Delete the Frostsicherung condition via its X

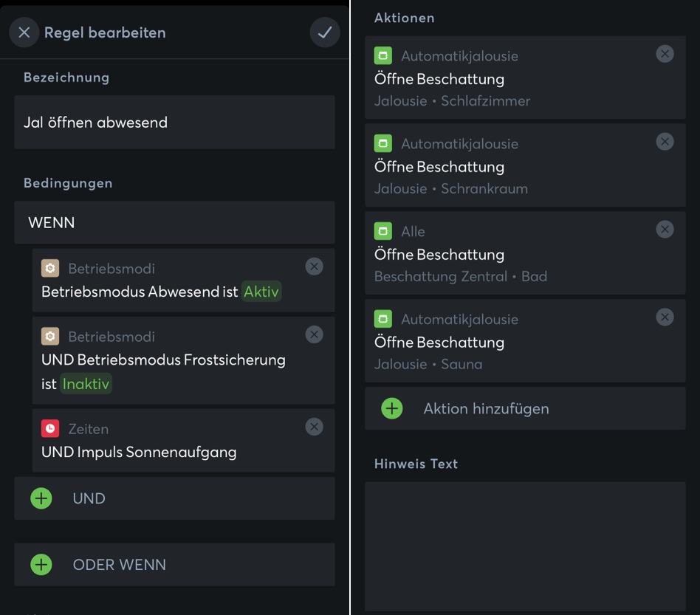coord(314,334)
